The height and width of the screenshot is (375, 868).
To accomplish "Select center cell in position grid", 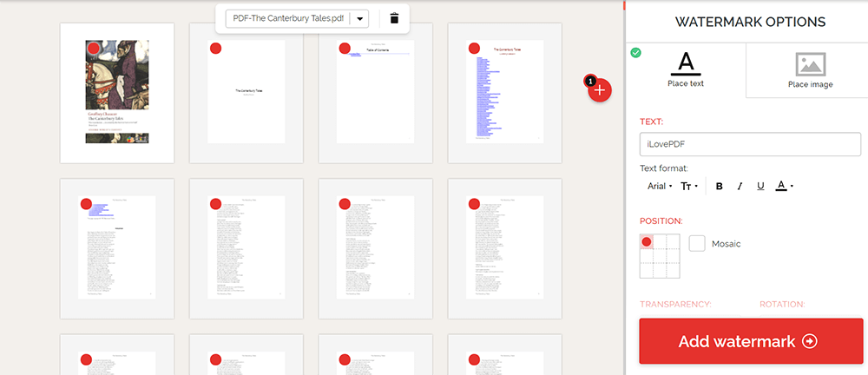I will pyautogui.click(x=661, y=257).
